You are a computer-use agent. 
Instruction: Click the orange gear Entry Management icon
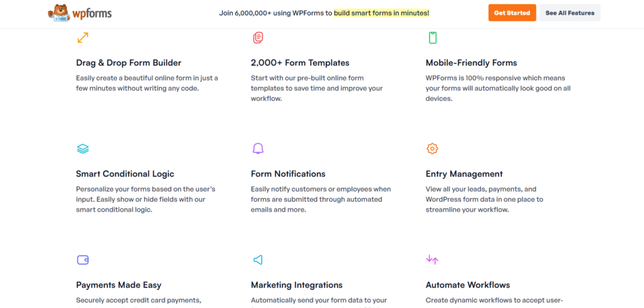(433, 149)
